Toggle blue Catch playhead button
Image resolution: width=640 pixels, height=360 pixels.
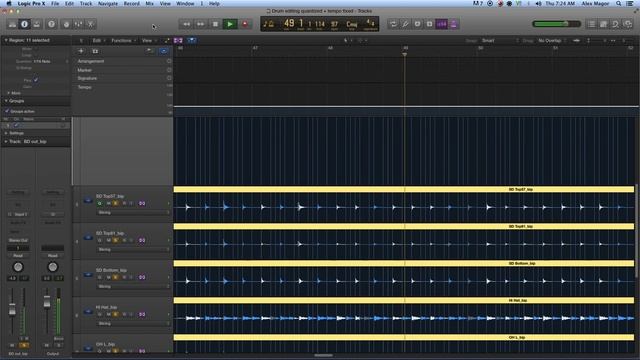tap(191, 40)
